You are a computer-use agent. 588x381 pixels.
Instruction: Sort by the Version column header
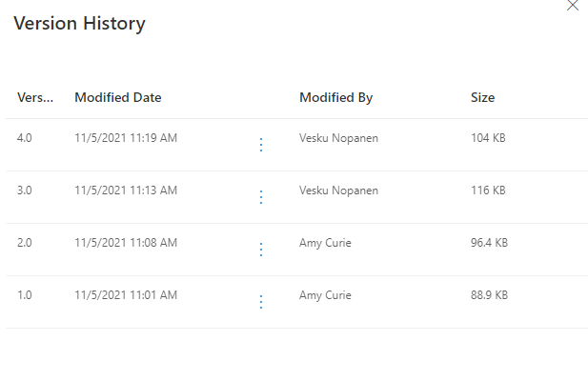[35, 98]
